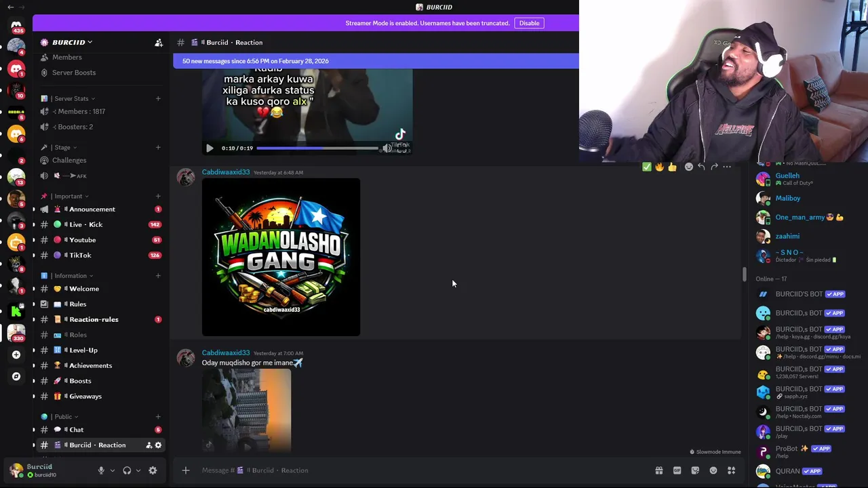Add a channel to Public category

(158, 417)
